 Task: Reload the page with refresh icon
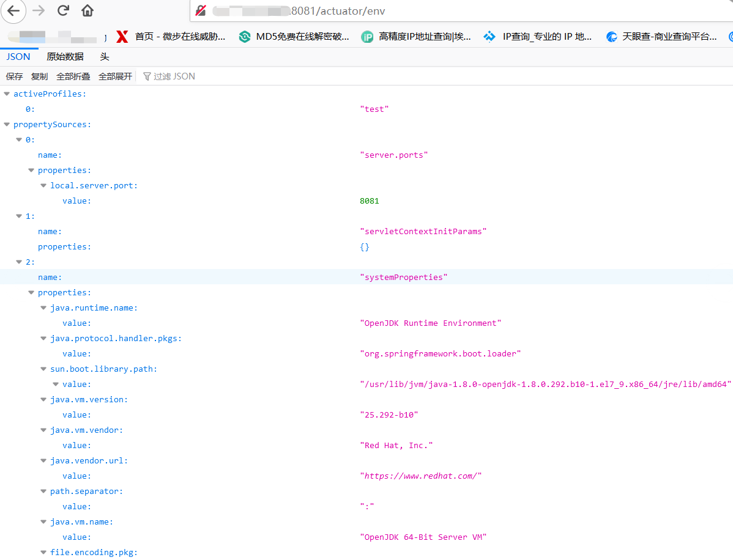point(63,10)
